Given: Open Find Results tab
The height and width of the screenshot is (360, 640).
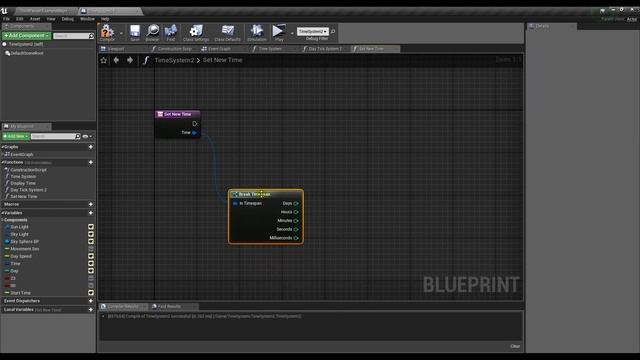Looking at the screenshot, I should point(169,307).
